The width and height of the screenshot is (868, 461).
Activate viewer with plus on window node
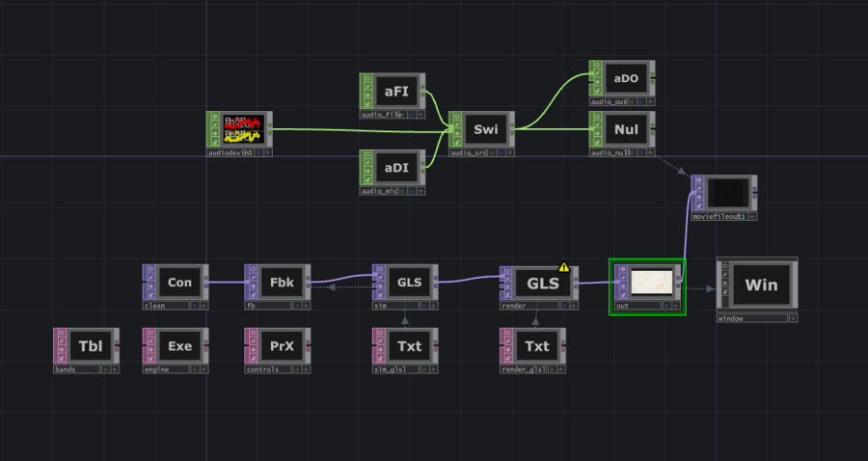click(x=794, y=318)
